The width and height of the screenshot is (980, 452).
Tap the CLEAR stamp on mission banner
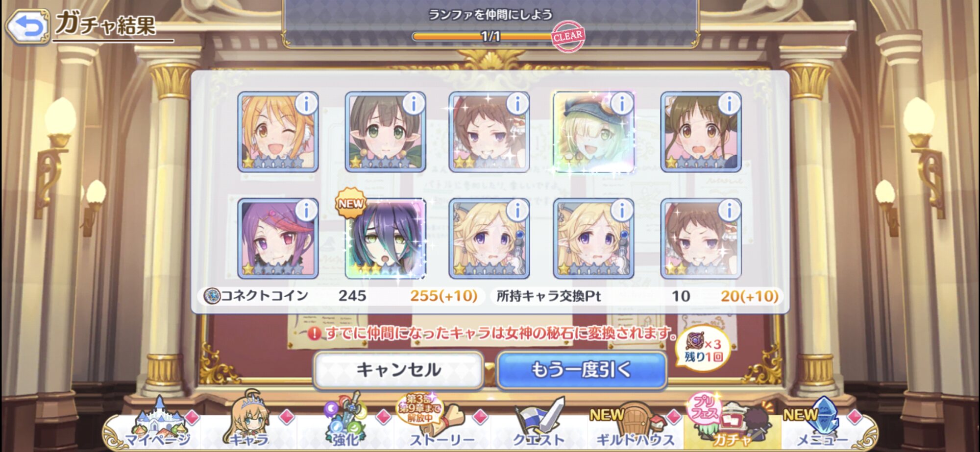567,36
